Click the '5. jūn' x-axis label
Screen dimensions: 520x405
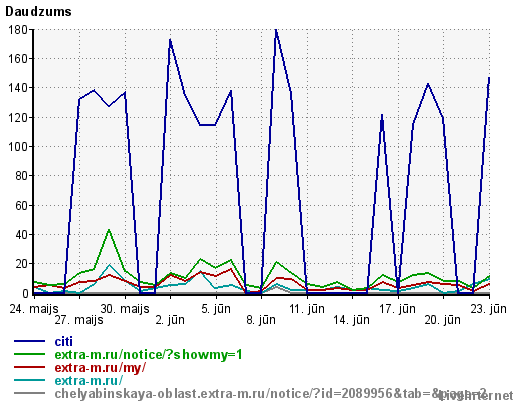pyautogui.click(x=216, y=309)
